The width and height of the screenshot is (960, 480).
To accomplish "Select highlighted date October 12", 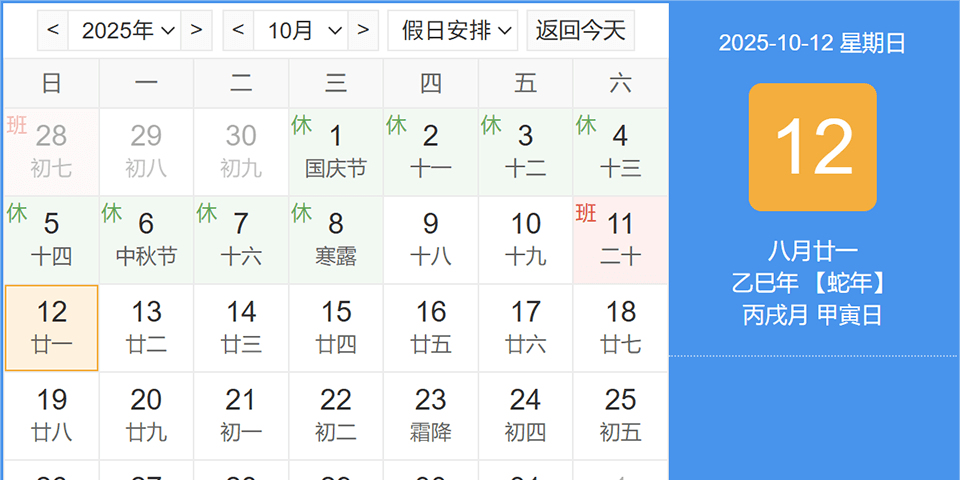I will point(52,328).
